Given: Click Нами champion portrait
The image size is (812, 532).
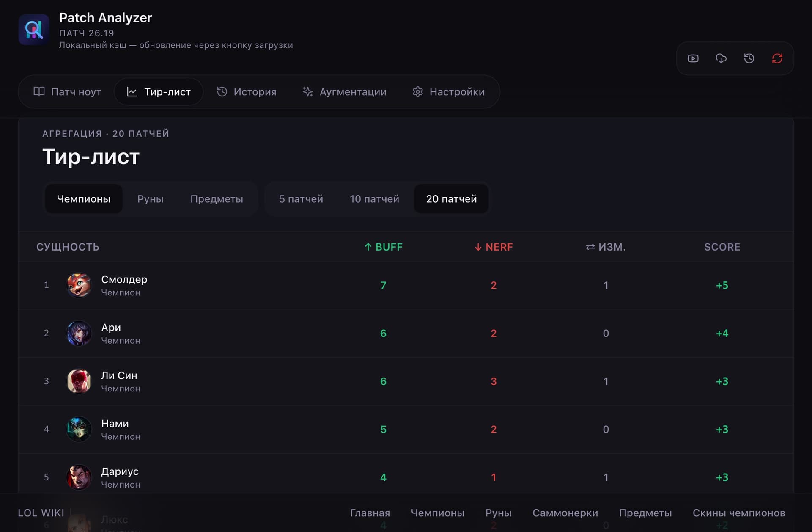Looking at the screenshot, I should [79, 429].
